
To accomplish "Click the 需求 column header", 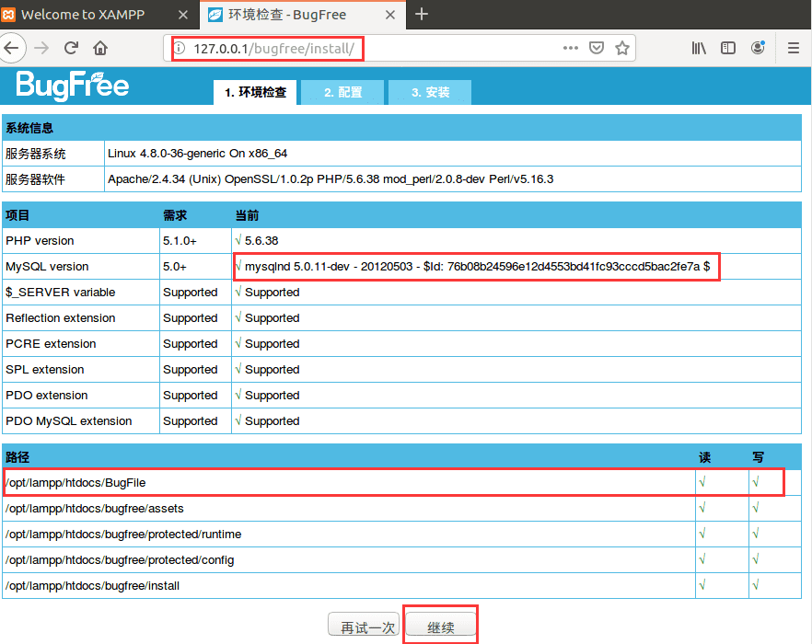I will pos(175,215).
